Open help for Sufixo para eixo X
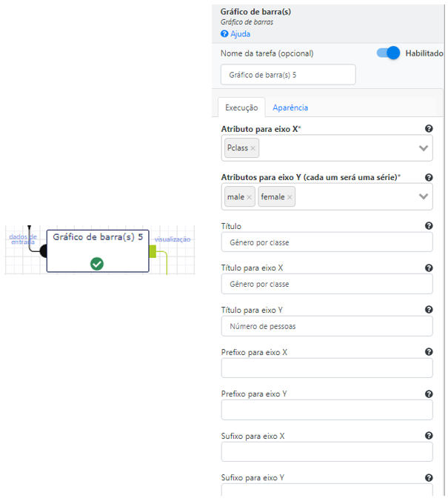This screenshot has width=448, height=504. pos(429,436)
